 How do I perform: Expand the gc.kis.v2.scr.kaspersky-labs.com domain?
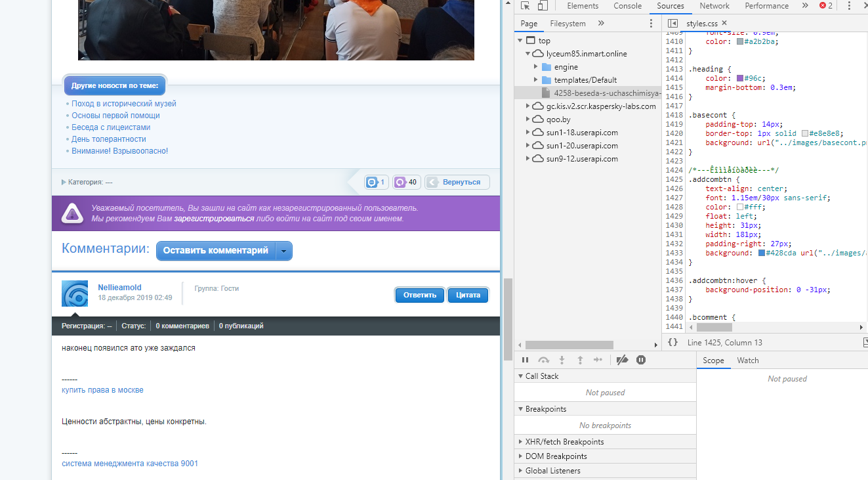(528, 106)
